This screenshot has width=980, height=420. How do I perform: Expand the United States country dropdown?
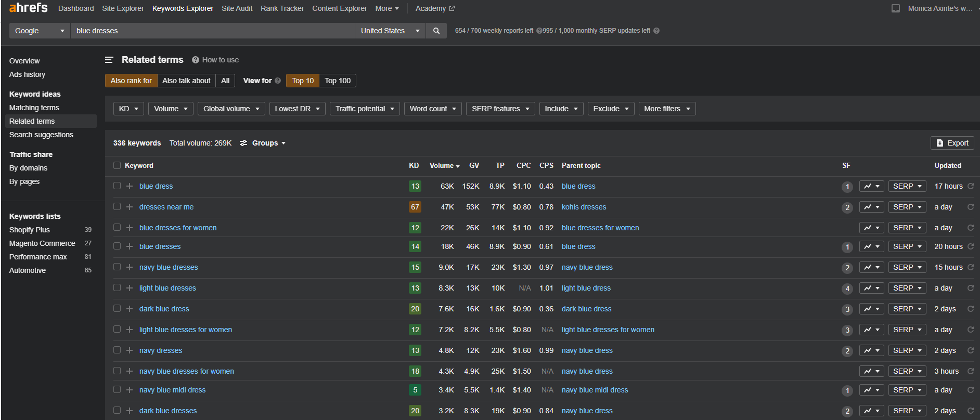pos(390,31)
